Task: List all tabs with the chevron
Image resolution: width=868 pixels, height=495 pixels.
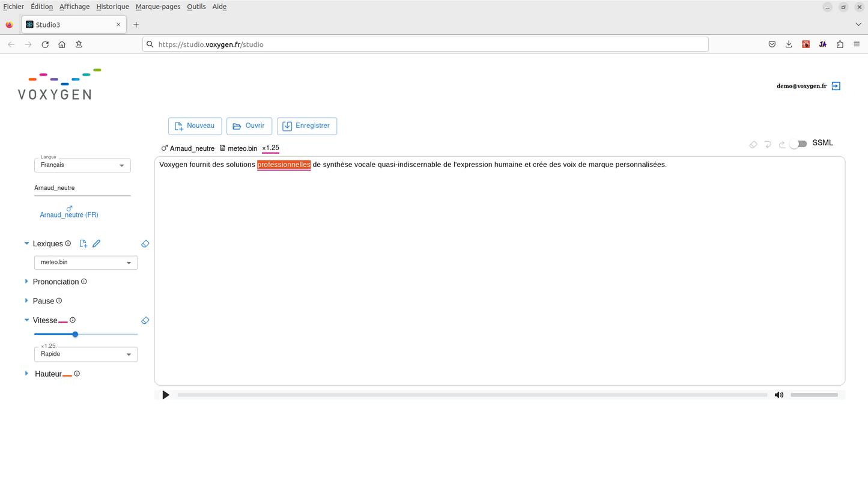Action: (858, 25)
